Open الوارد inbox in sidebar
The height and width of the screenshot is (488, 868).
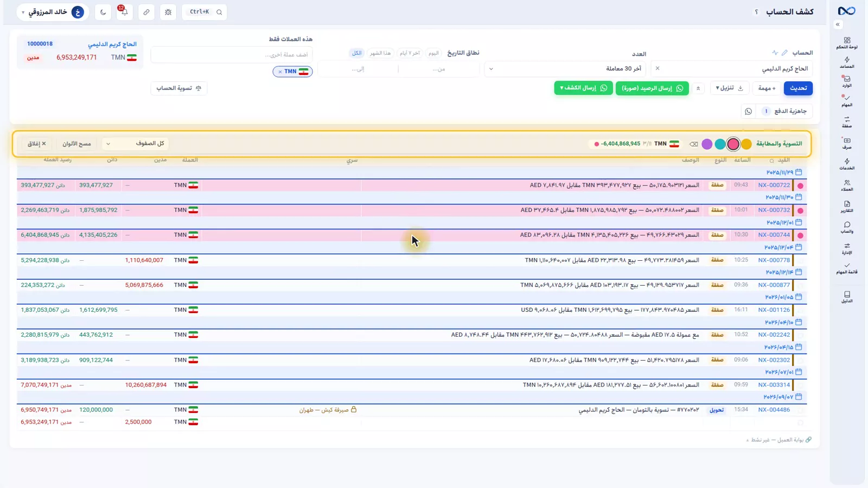click(x=847, y=82)
